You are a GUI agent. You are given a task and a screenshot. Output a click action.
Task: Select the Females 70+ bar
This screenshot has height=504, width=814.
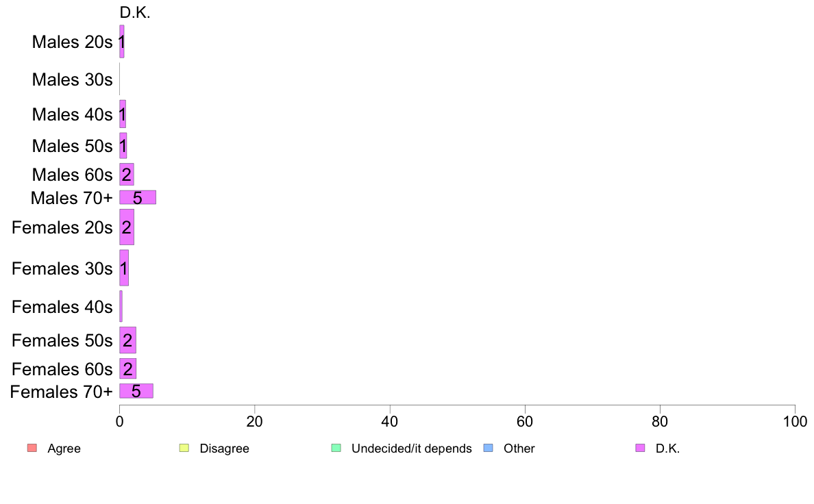pos(136,391)
